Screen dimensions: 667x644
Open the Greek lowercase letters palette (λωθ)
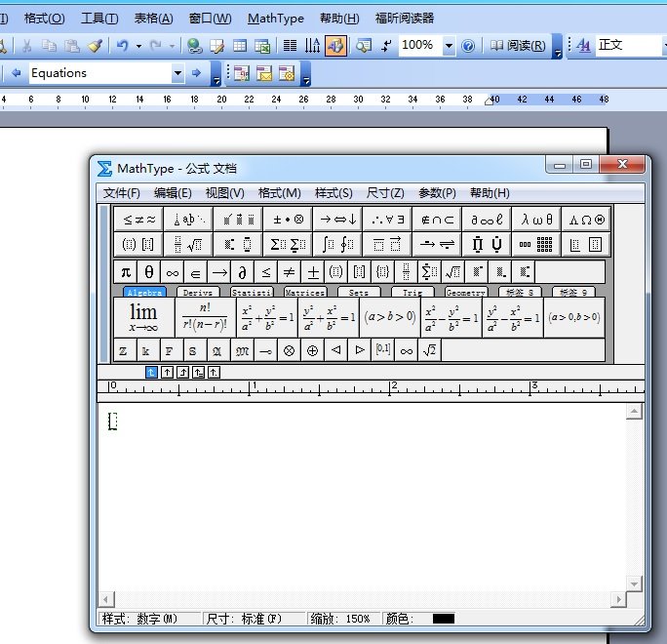(536, 220)
